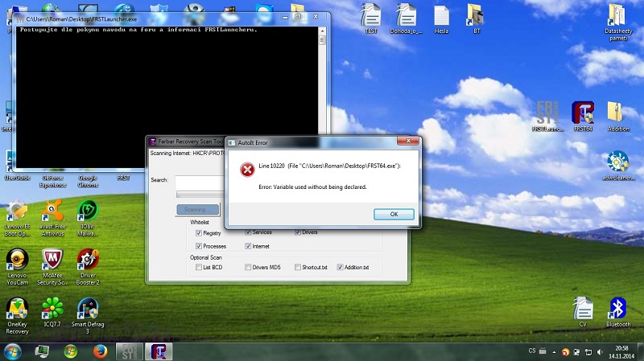Click the Farbar Recovery Scan Tool title icon

152,142
